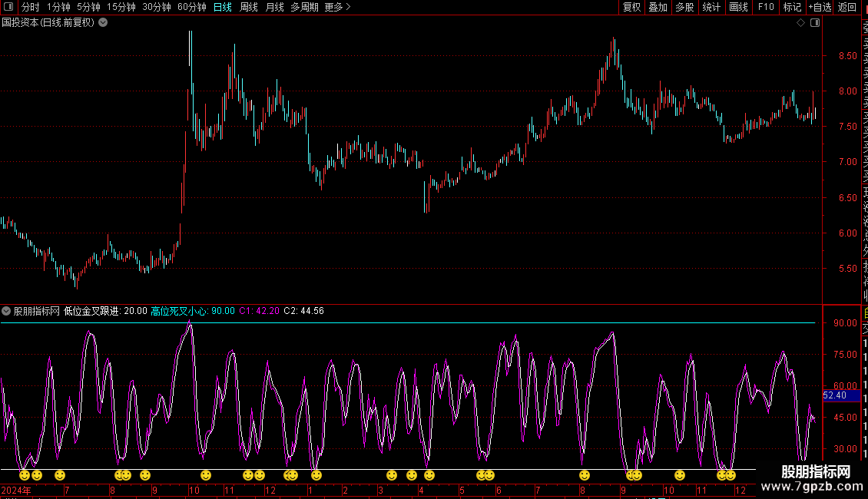Screen dimensions: 868x499
Task: Click the 8.50 price axis label
Action: 847,56
